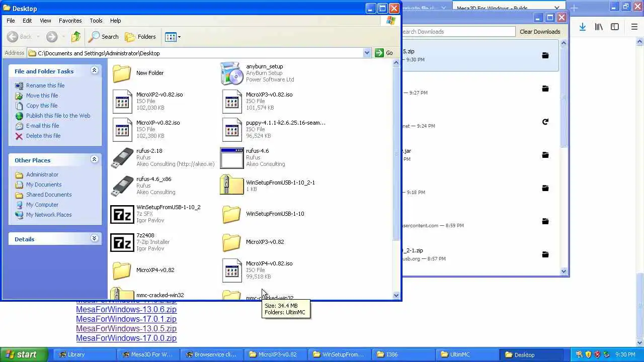
Task: Select the MicroXP4-v0.82 folder icon
Action: (122, 270)
